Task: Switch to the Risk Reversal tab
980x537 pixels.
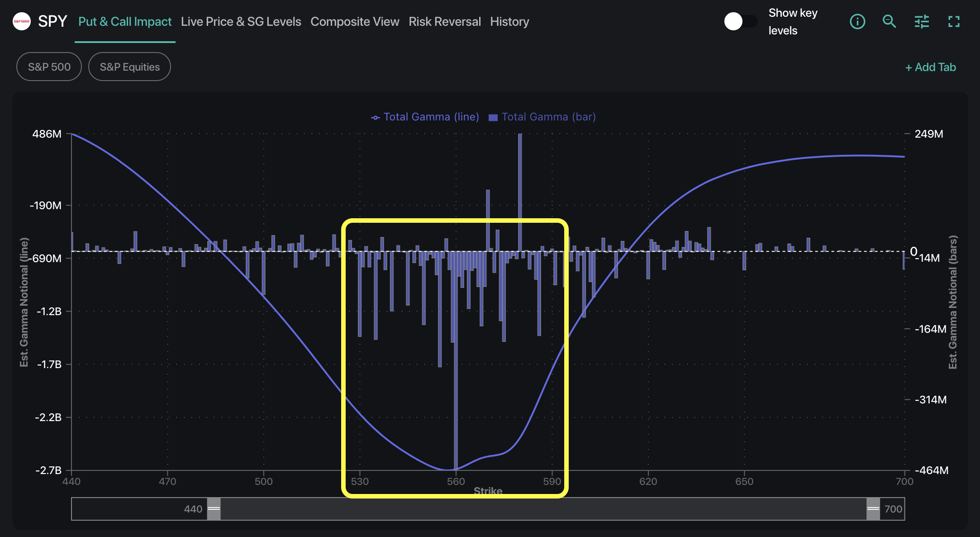Action: pyautogui.click(x=445, y=21)
